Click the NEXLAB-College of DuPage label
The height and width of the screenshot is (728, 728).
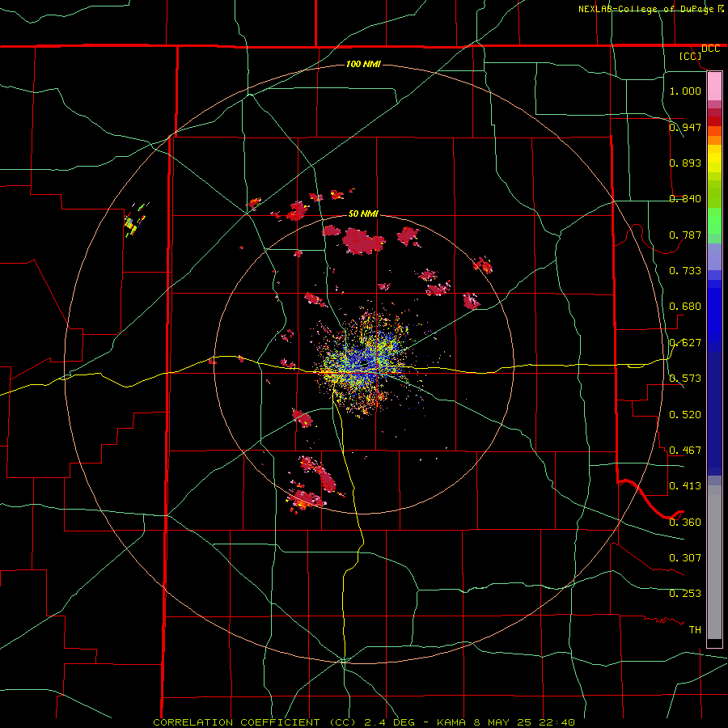pos(645,9)
